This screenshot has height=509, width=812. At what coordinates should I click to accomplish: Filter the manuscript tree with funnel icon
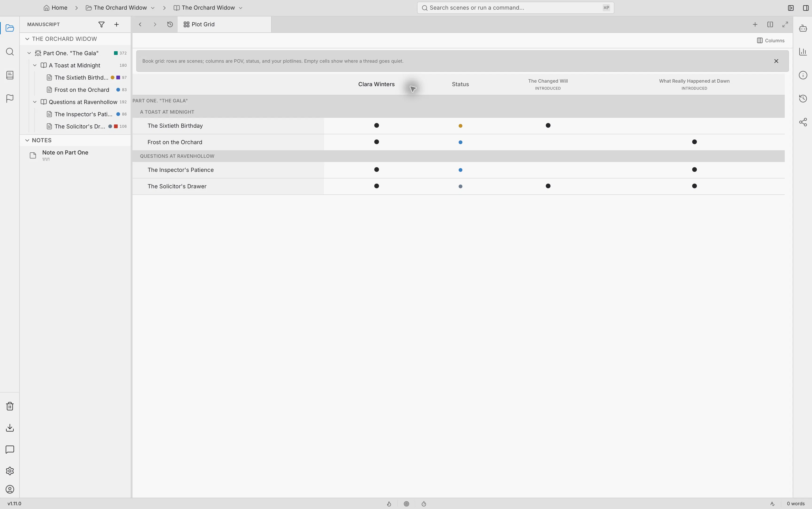(x=101, y=24)
